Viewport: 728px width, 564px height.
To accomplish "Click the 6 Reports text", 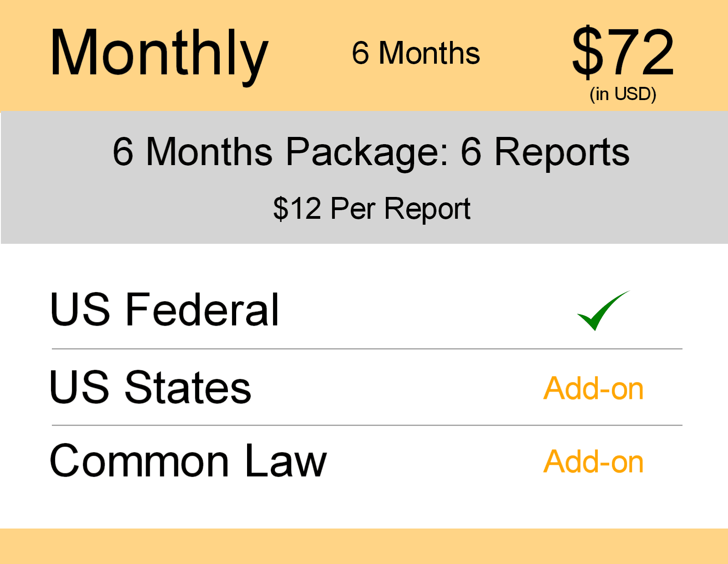I will tap(545, 152).
